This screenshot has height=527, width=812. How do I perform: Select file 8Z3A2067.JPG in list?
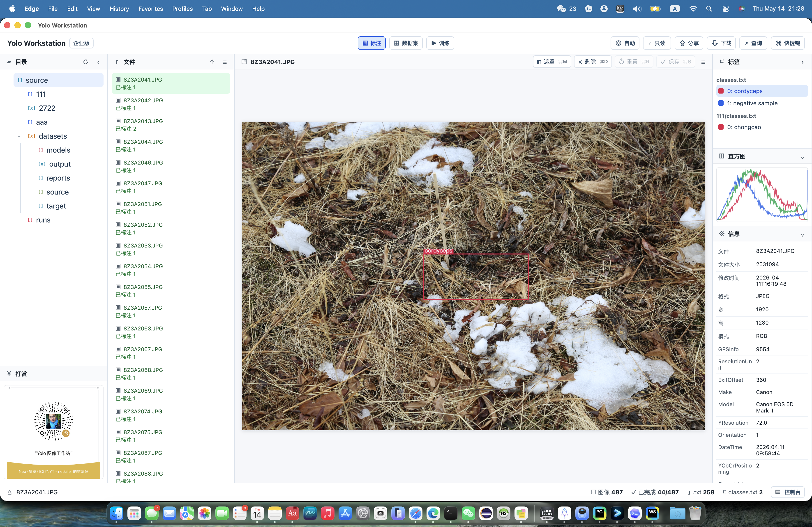point(171,353)
